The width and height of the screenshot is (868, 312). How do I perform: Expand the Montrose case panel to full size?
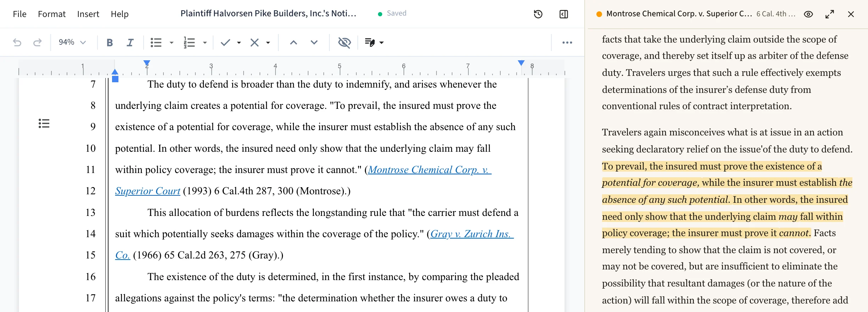(x=829, y=14)
